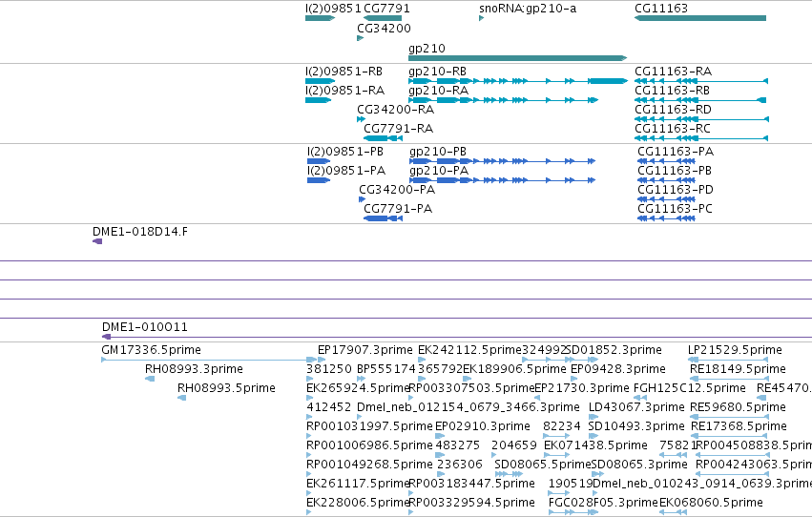Click the RP001006986.5prime EST
812x517 pixels.
click(x=309, y=455)
